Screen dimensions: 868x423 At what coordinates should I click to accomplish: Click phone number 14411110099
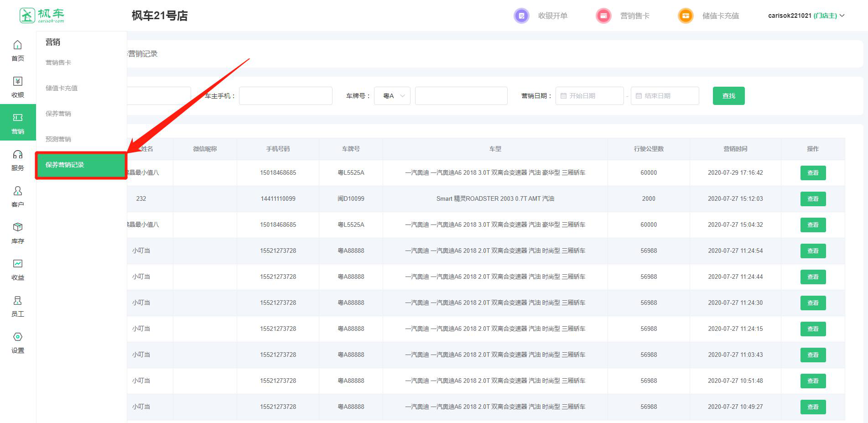point(278,198)
